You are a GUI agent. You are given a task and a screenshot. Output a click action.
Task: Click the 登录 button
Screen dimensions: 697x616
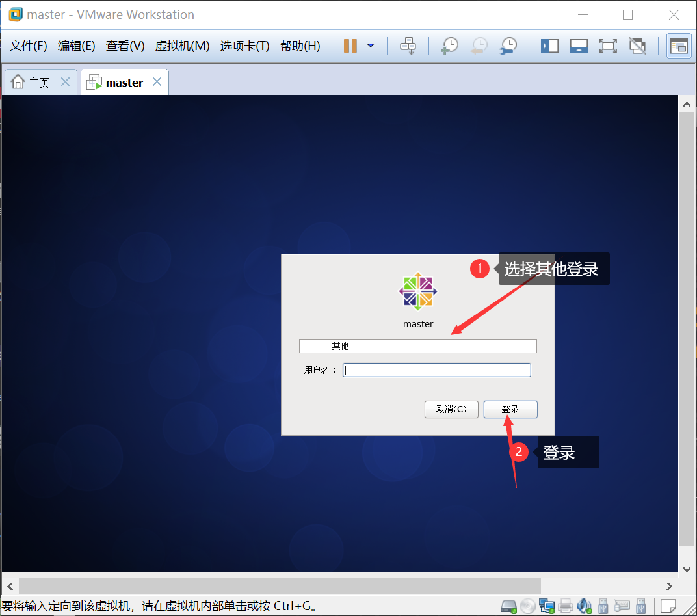pos(510,409)
